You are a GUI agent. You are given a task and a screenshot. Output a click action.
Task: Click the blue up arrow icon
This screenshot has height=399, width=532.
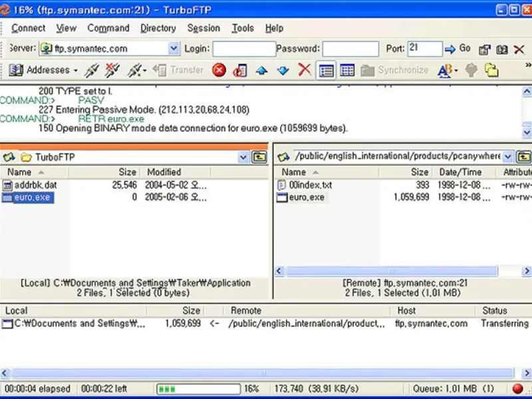pos(261,70)
